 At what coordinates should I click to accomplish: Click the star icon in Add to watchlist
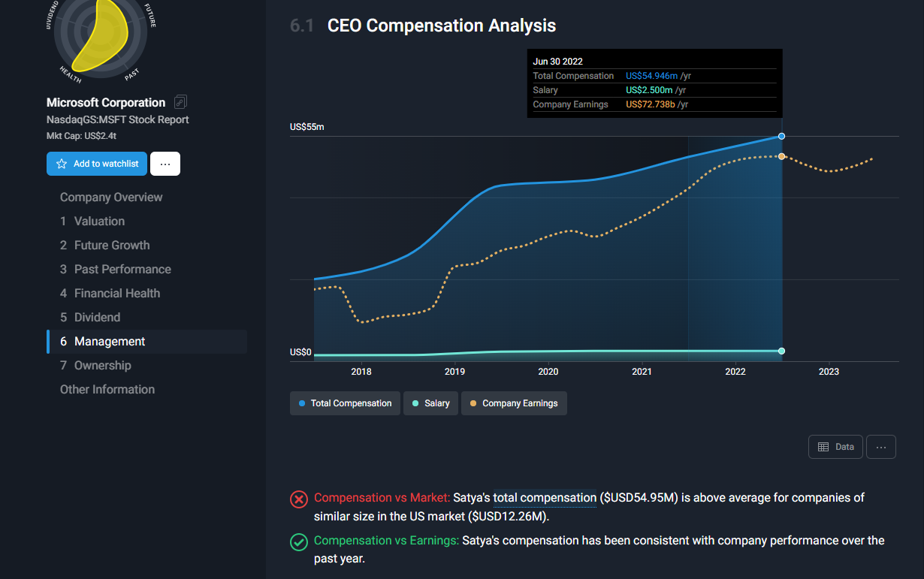tap(62, 164)
